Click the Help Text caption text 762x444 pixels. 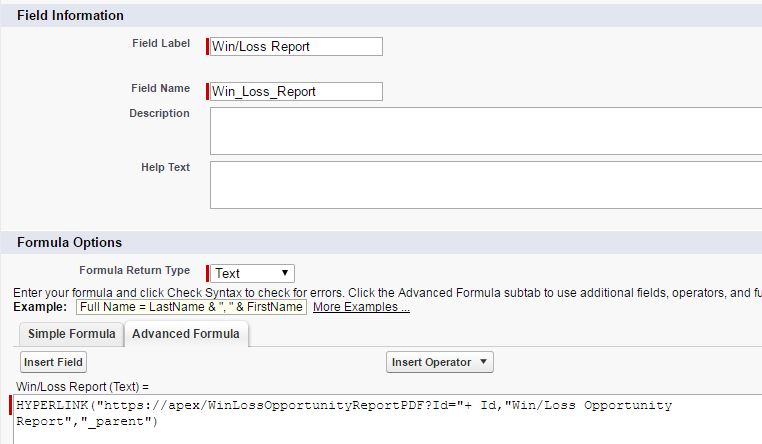[x=165, y=168]
